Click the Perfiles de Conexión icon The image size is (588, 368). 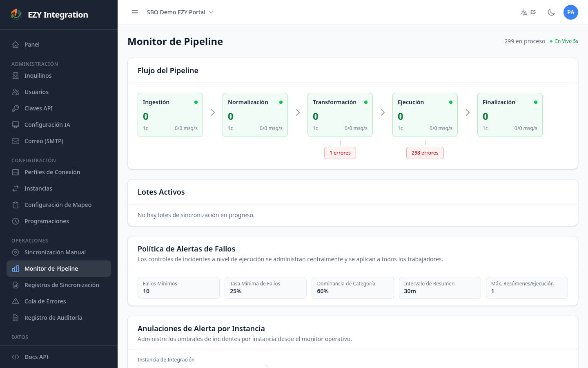coord(16,172)
